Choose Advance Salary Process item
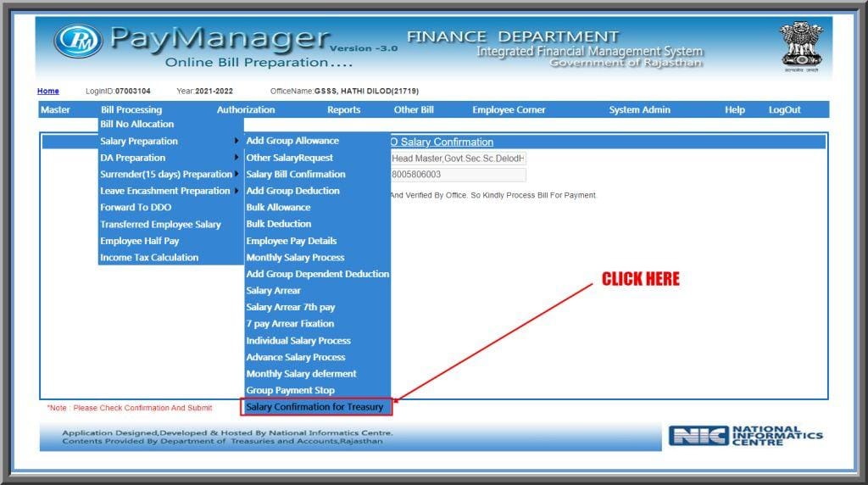 296,357
